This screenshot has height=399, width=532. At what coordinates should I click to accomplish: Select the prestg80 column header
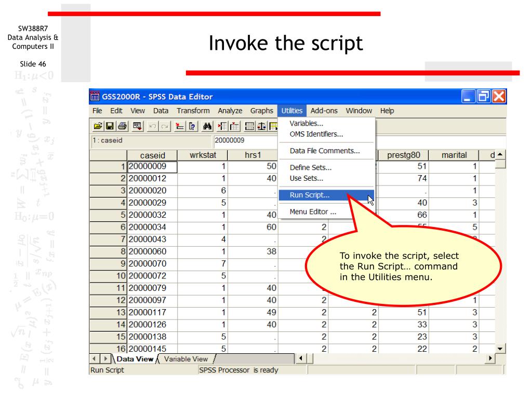[x=403, y=155]
